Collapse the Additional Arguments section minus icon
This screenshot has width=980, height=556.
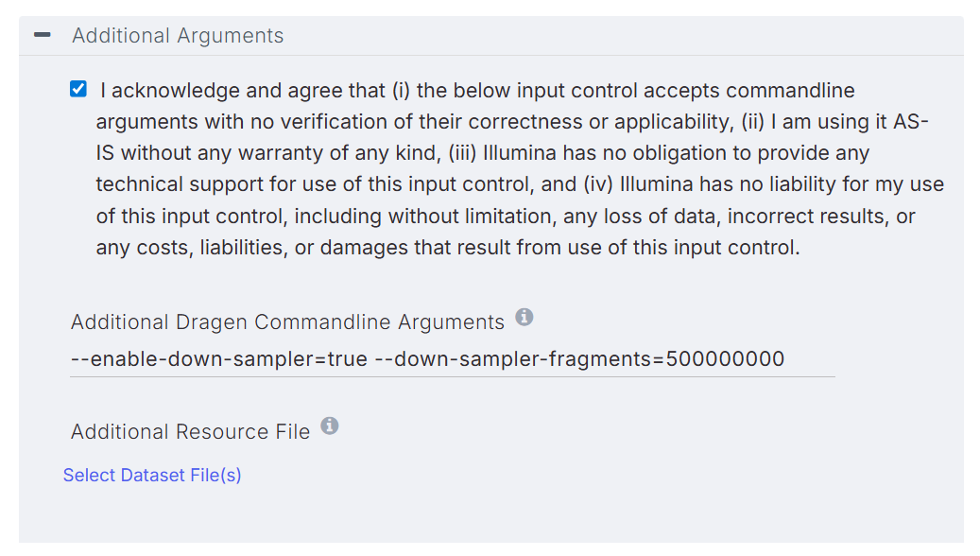(x=42, y=36)
